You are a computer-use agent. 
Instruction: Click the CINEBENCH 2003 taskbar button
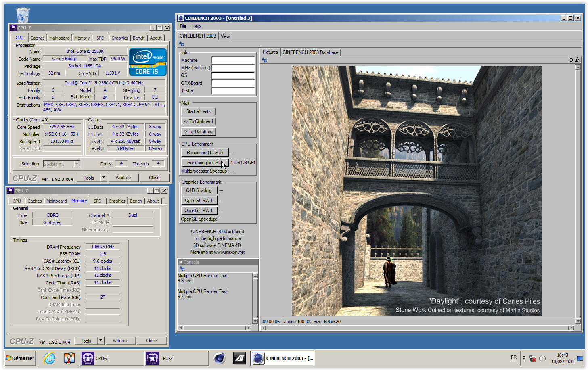(x=282, y=358)
